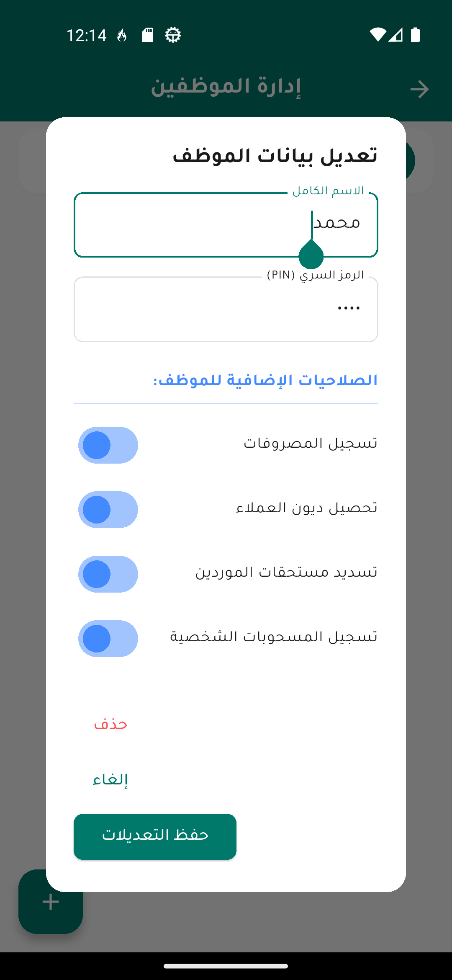Image resolution: width=452 pixels, height=980 pixels.
Task: Toggle the تسديد مستحقات الموردين switch
Action: 108,574
